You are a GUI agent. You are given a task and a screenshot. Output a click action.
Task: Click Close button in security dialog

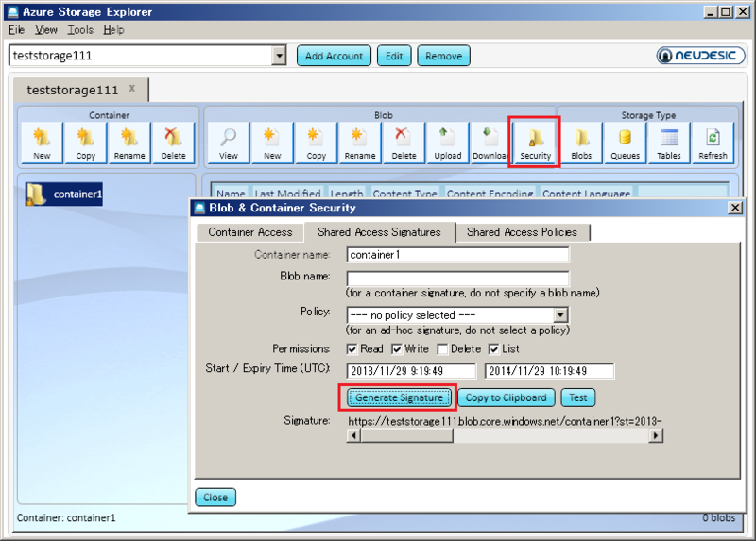pos(215,498)
